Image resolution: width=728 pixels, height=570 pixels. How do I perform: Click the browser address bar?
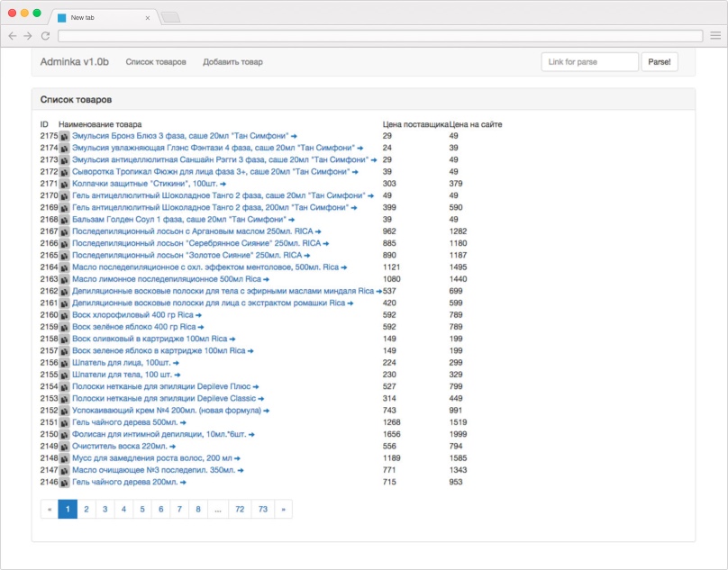[378, 36]
